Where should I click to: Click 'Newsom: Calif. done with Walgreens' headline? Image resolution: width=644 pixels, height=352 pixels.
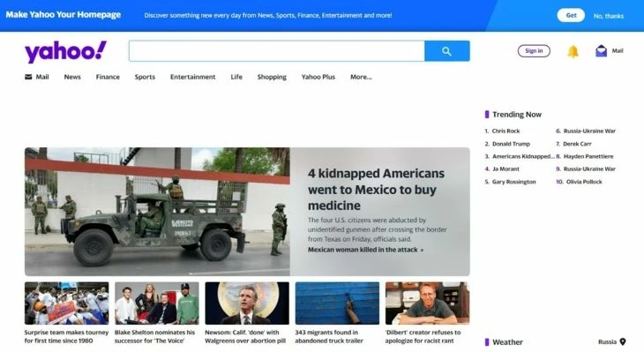(x=245, y=336)
